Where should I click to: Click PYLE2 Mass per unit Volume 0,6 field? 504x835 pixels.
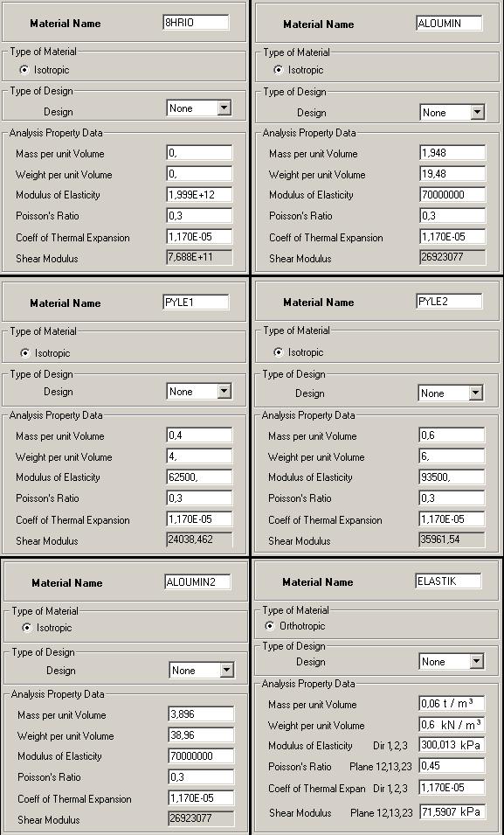point(452,435)
